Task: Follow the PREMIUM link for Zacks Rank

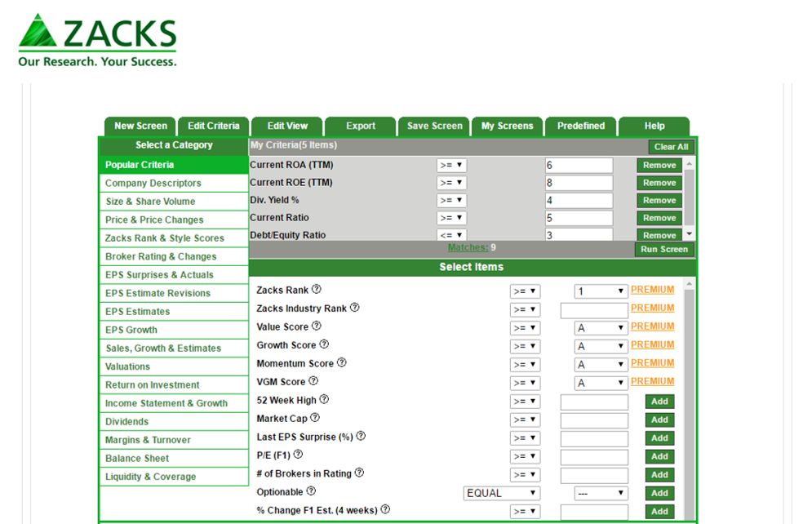Action: coord(653,290)
